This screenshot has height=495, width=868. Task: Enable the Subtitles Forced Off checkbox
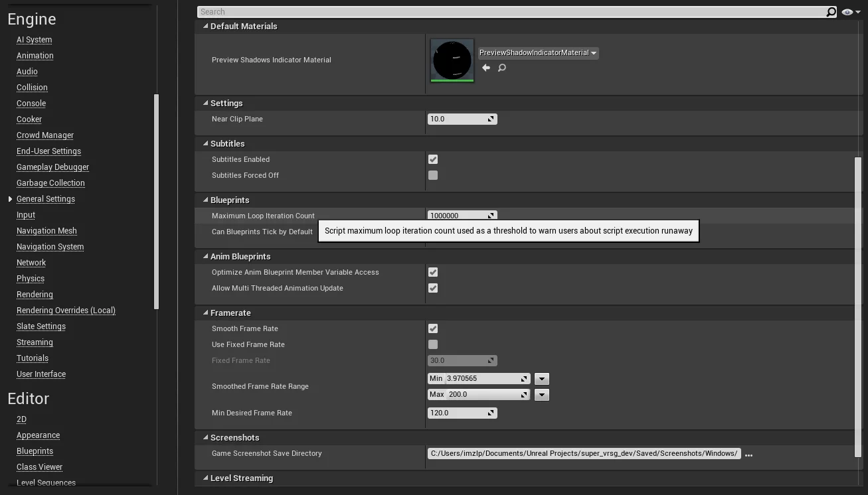pyautogui.click(x=433, y=175)
